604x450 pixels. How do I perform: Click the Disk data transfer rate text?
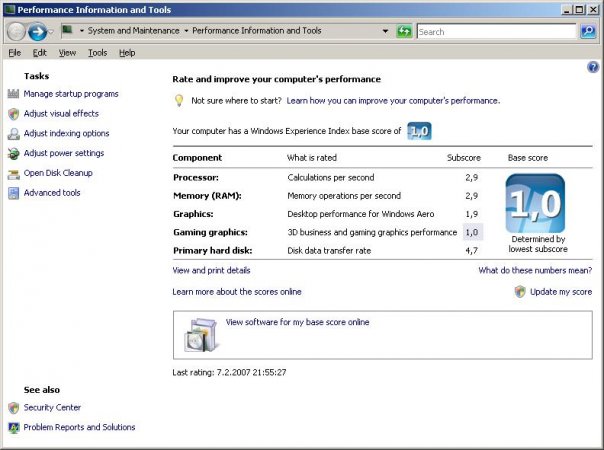coord(329,251)
